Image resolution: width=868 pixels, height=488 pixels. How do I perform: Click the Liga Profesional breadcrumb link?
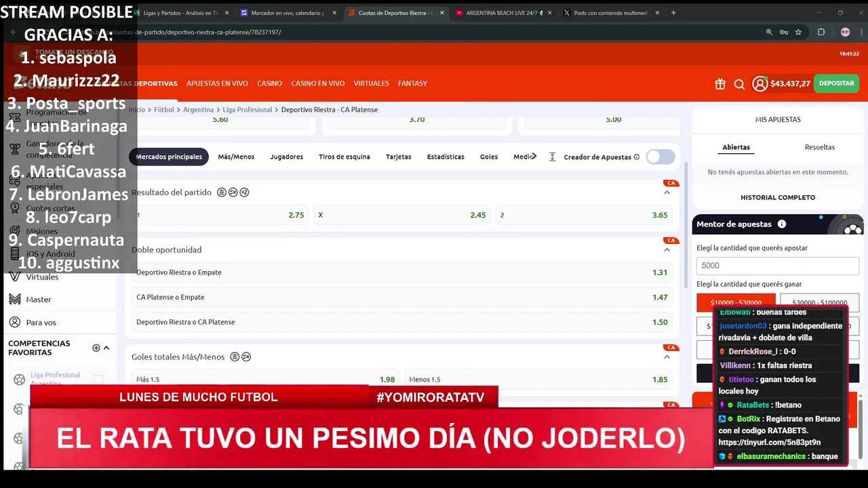[248, 109]
